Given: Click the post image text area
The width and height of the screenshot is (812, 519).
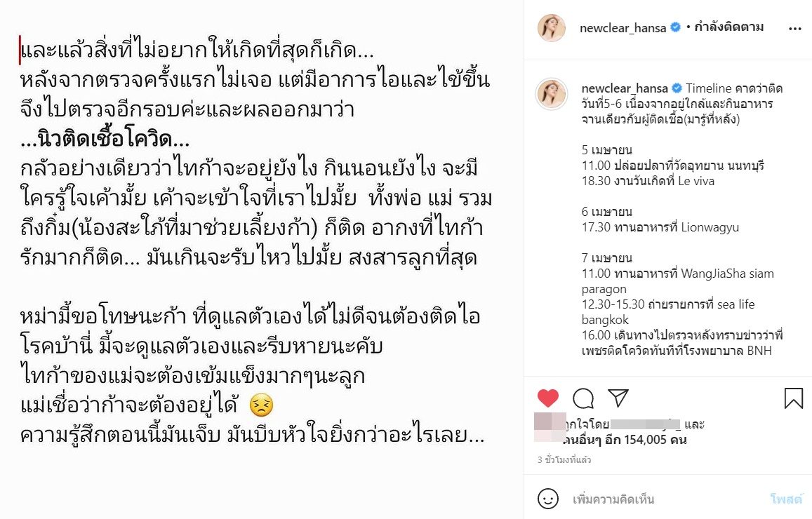Looking at the screenshot, I should coord(262,259).
